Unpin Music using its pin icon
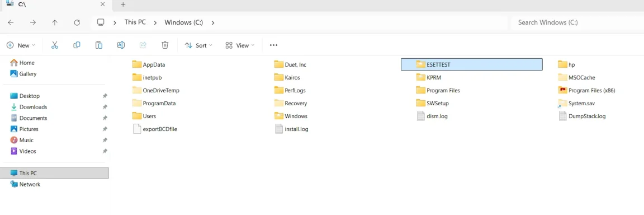This screenshot has height=215, width=644. (105, 140)
